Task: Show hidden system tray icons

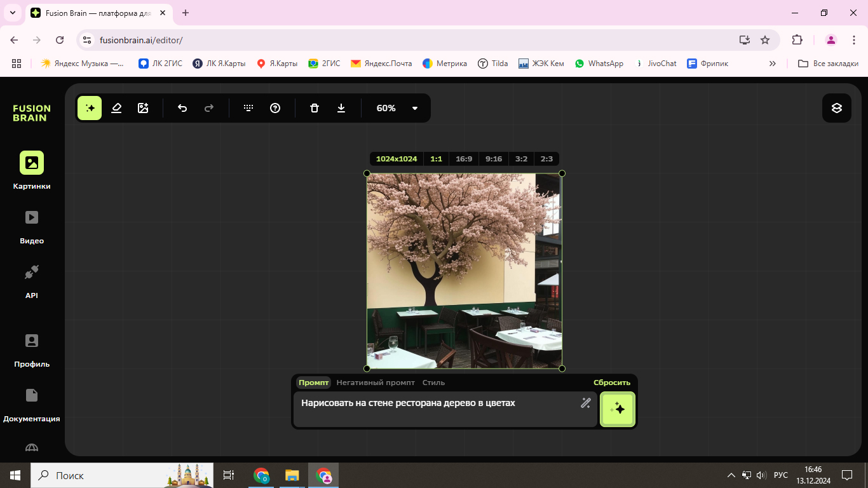Action: tap(731, 475)
